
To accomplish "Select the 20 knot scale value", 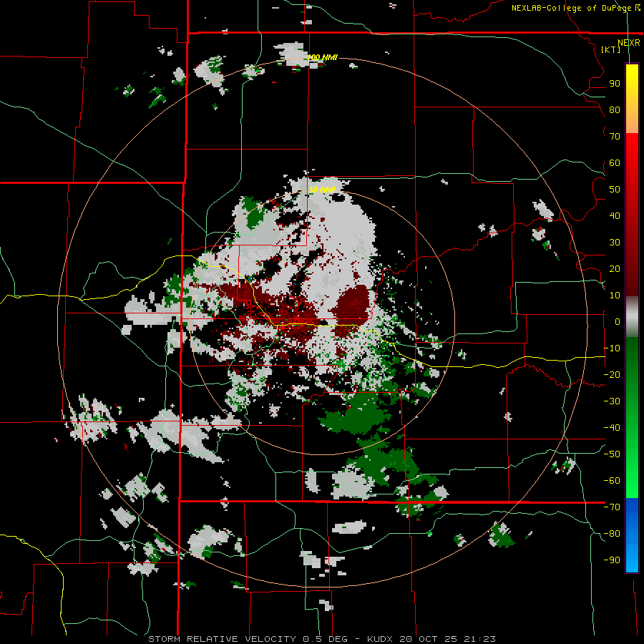I will [x=615, y=269].
